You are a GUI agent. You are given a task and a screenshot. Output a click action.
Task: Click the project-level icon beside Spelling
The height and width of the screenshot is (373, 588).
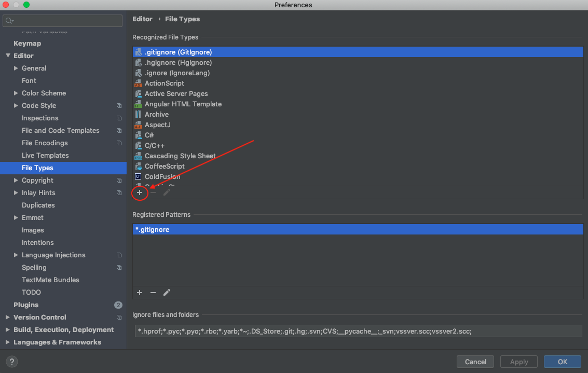click(119, 267)
